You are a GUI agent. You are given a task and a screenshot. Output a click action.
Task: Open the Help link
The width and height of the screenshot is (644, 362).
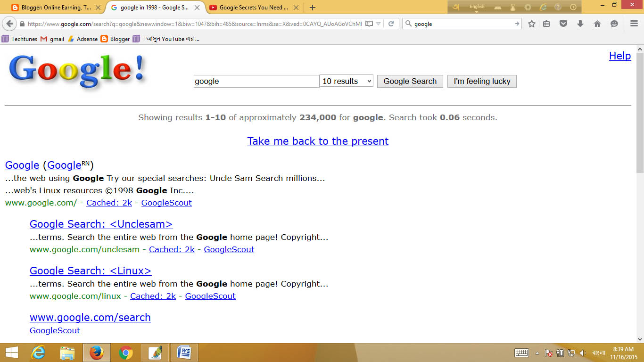coord(620,56)
